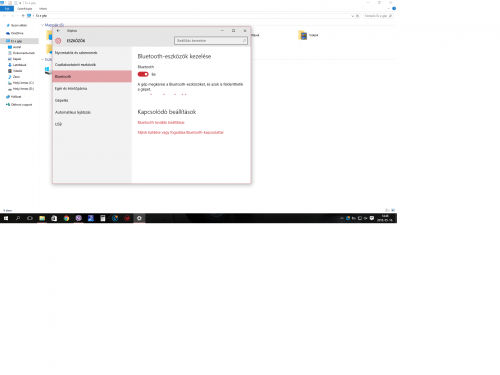The image size is (500, 375).
Task: Open the send or receive files via Bluetooth link
Action: tap(180, 132)
